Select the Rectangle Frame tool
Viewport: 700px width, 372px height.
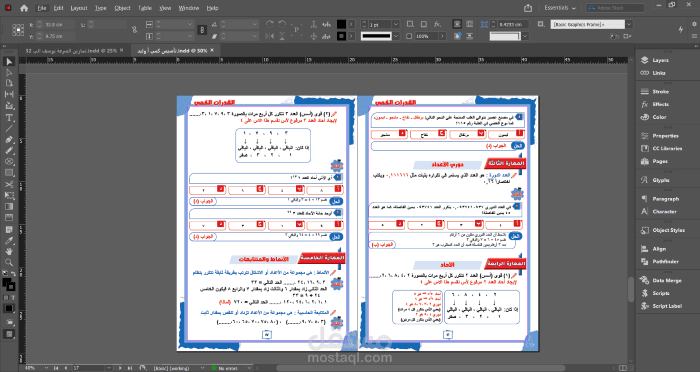point(9,162)
